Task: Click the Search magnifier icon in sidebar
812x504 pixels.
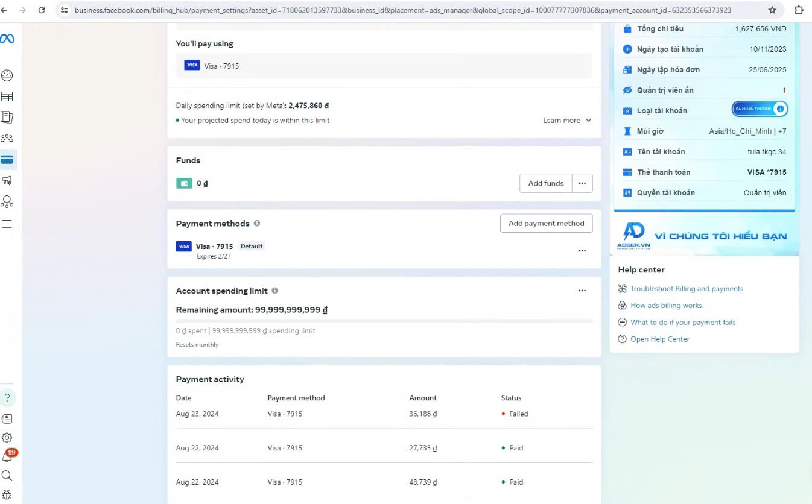Action: point(7,476)
